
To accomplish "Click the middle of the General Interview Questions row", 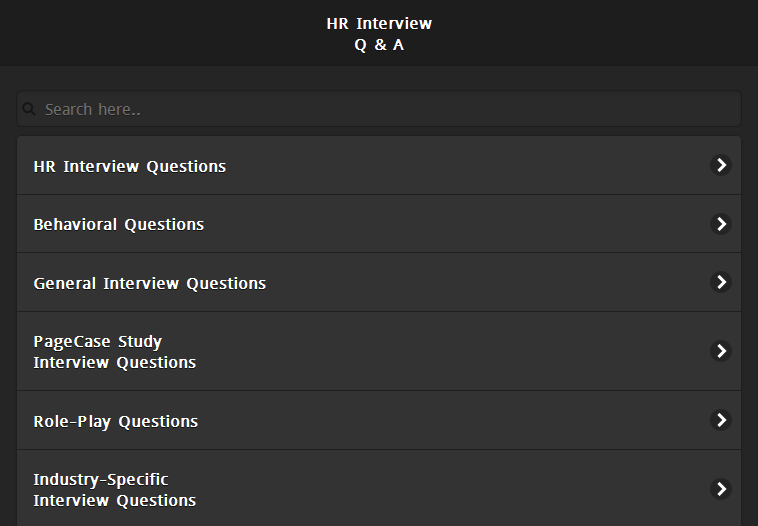I will (379, 282).
